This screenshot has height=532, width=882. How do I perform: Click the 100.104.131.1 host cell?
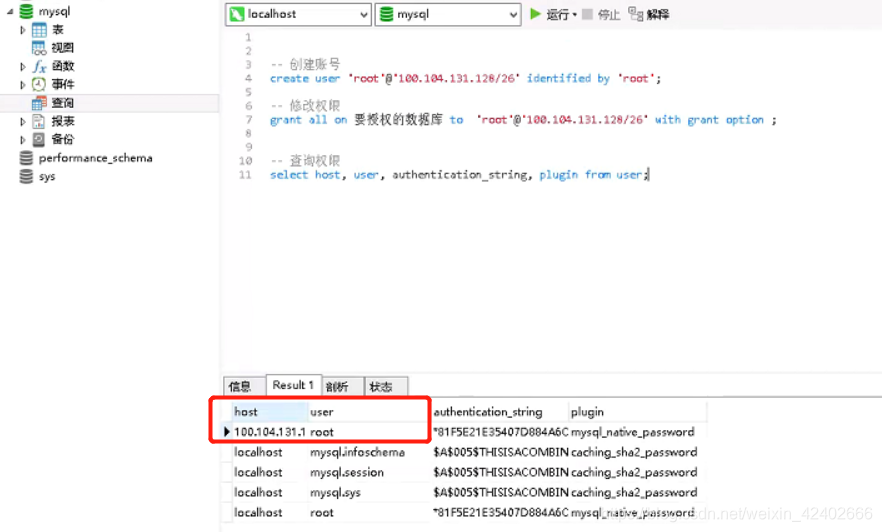pyautogui.click(x=270, y=432)
